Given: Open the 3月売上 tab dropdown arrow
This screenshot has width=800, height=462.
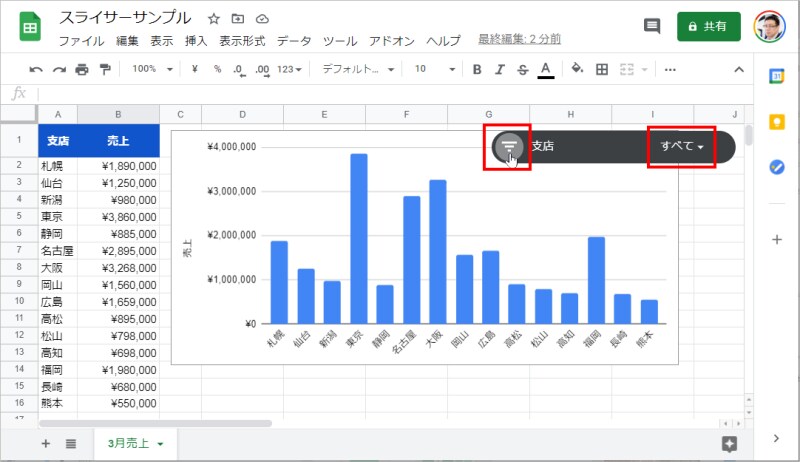Looking at the screenshot, I should coord(160,444).
